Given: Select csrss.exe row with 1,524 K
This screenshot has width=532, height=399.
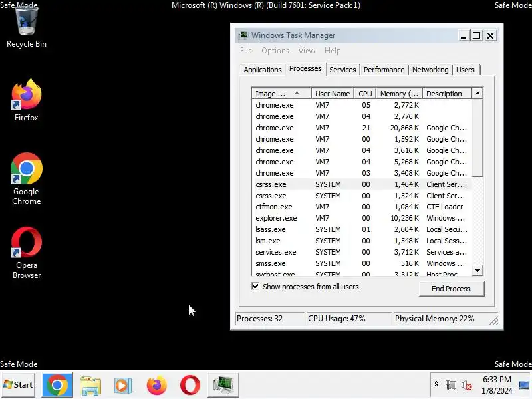Looking at the screenshot, I should (x=362, y=196).
